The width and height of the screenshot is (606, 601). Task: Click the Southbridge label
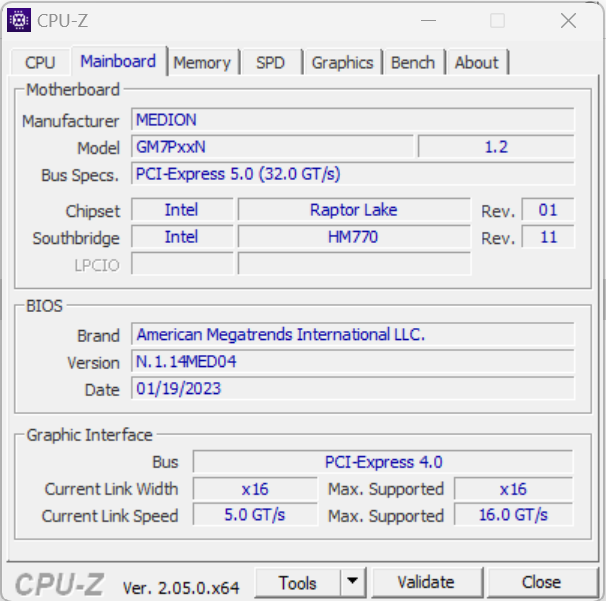click(76, 238)
